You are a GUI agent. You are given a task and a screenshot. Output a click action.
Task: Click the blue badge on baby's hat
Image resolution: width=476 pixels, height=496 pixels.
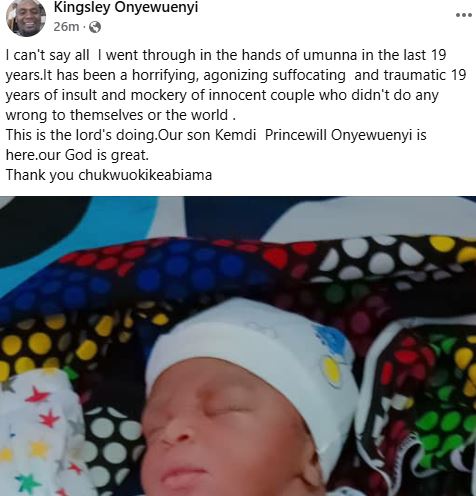coord(330,338)
